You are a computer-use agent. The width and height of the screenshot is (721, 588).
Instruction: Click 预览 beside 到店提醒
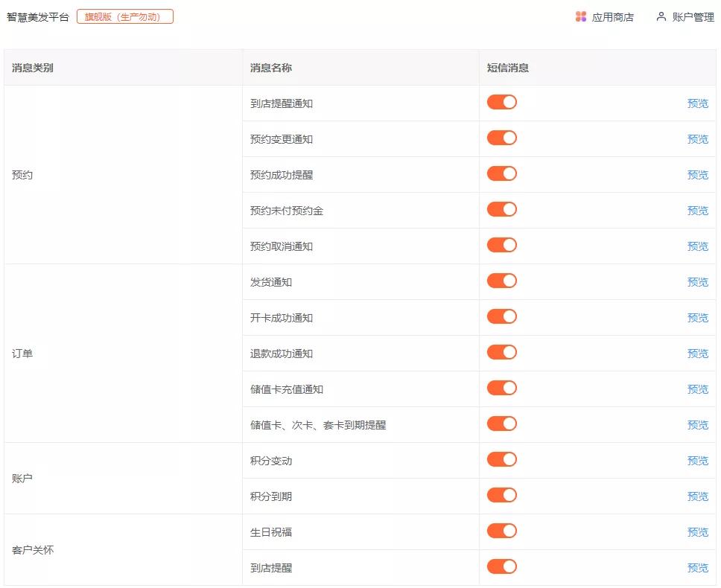click(697, 567)
